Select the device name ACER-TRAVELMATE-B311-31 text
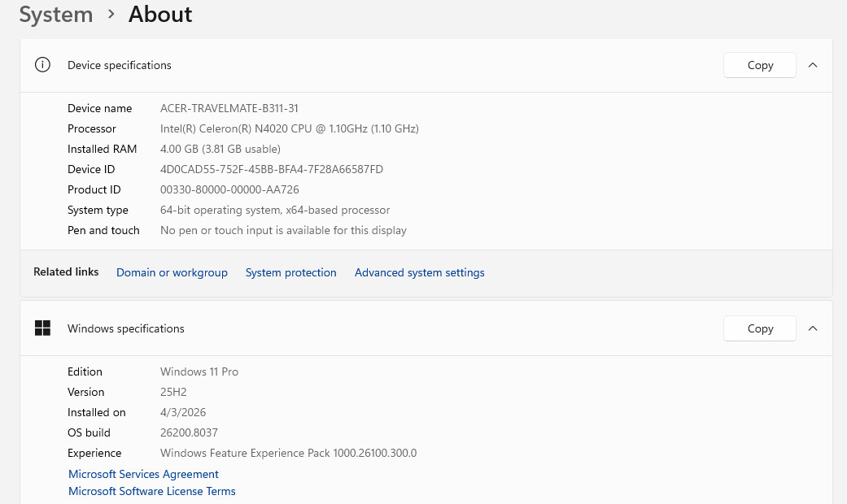 [229, 108]
